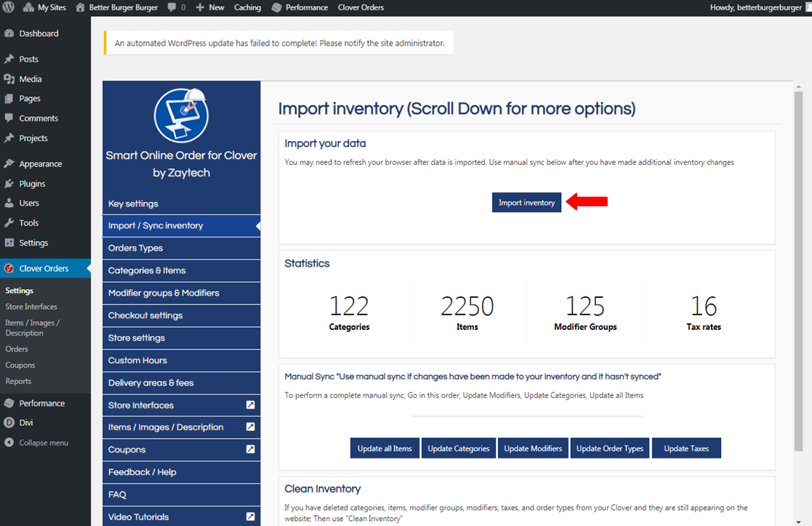Click external link icon beside Items / Images / Description
812x526 pixels.
pyautogui.click(x=250, y=426)
